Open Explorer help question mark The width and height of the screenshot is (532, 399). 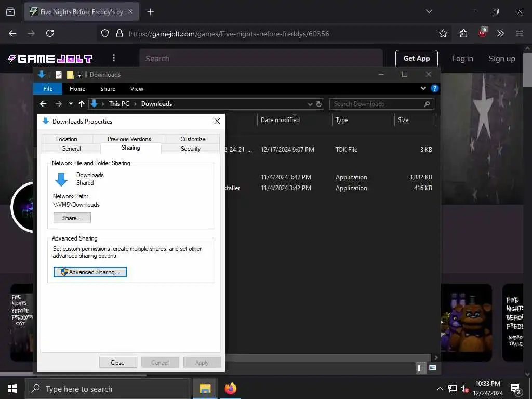pos(435,88)
